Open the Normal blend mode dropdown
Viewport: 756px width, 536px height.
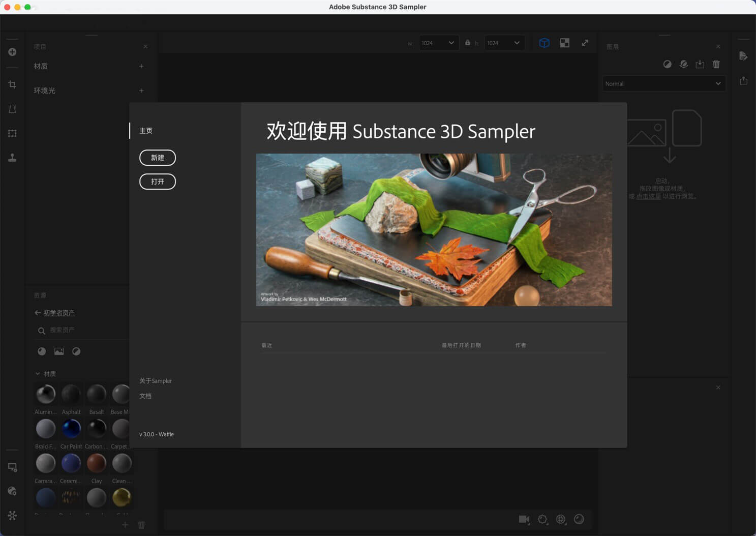click(663, 83)
